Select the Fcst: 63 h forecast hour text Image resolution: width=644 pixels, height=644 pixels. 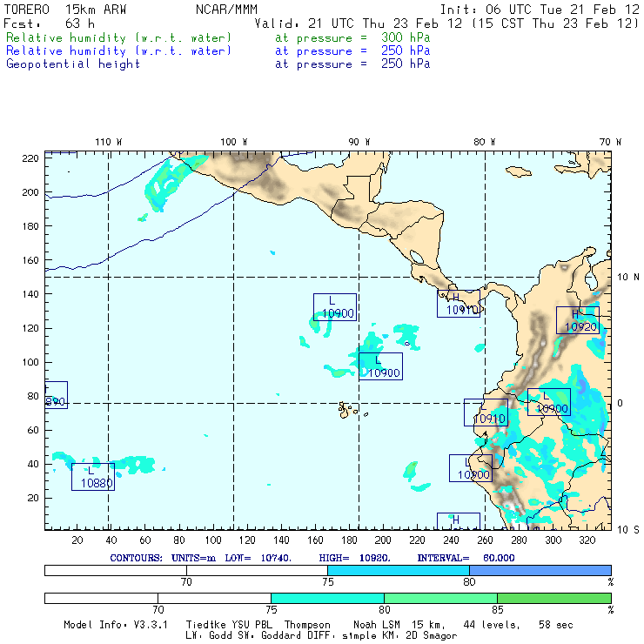(49, 23)
